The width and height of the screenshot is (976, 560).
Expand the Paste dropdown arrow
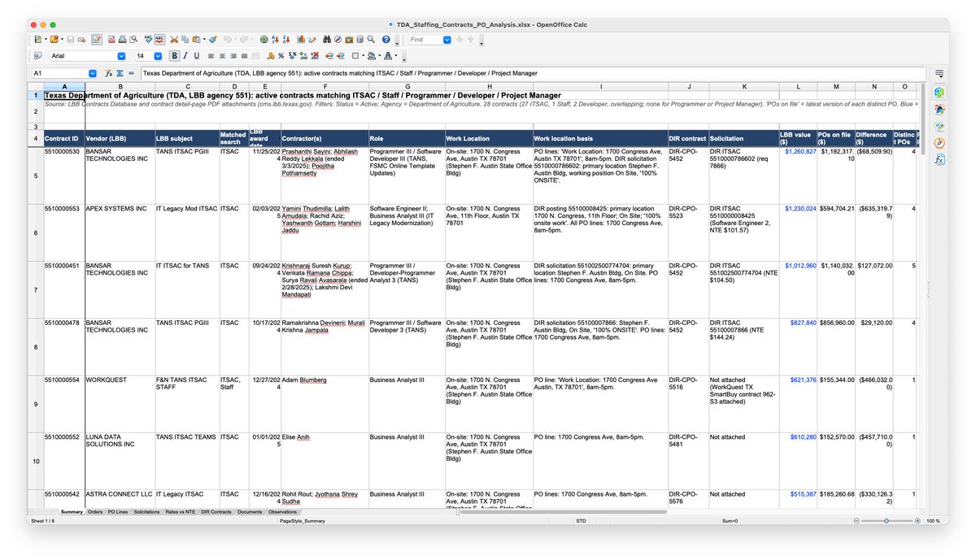coord(203,39)
